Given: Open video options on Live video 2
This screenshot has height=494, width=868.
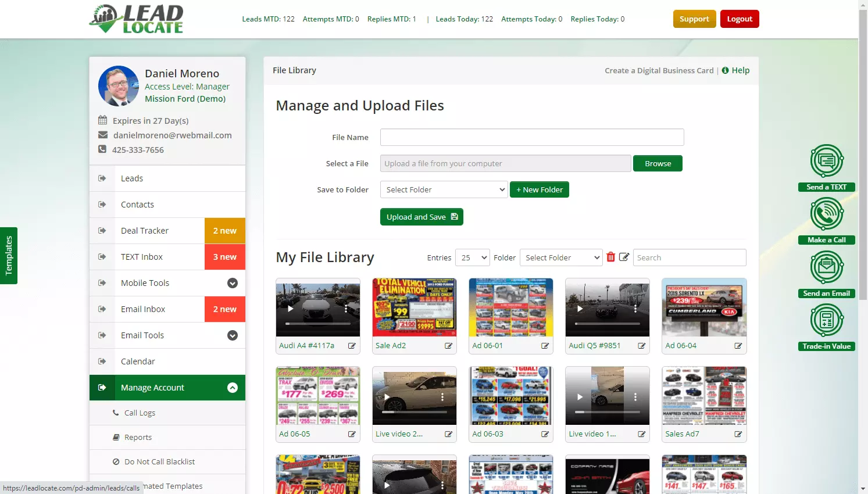Looking at the screenshot, I should pyautogui.click(x=442, y=397).
